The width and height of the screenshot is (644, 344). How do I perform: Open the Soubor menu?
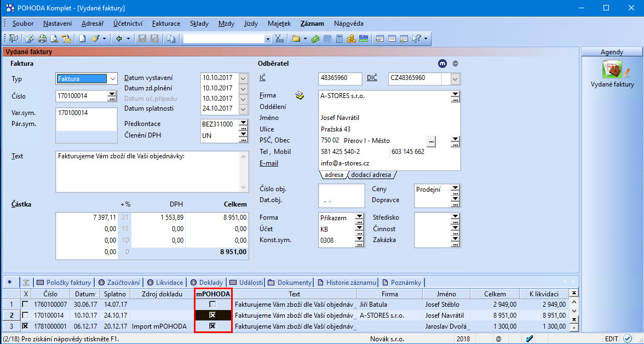(x=23, y=24)
